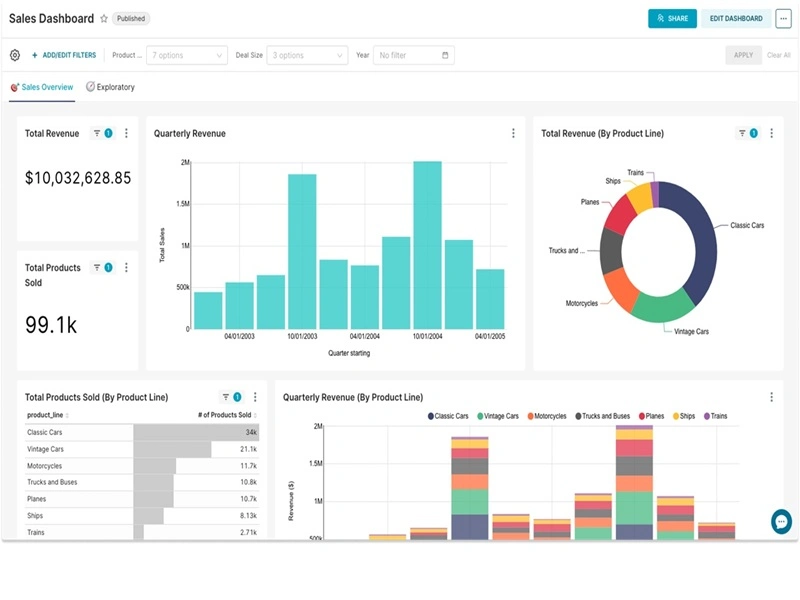800x600 pixels.
Task: Expand the Deal Size filter dropdown
Action: [x=308, y=55]
